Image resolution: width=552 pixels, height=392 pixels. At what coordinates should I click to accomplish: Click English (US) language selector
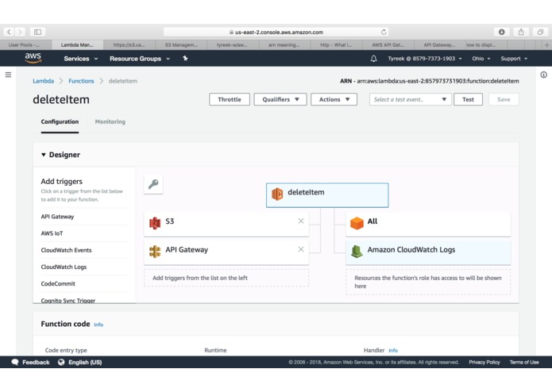click(85, 362)
